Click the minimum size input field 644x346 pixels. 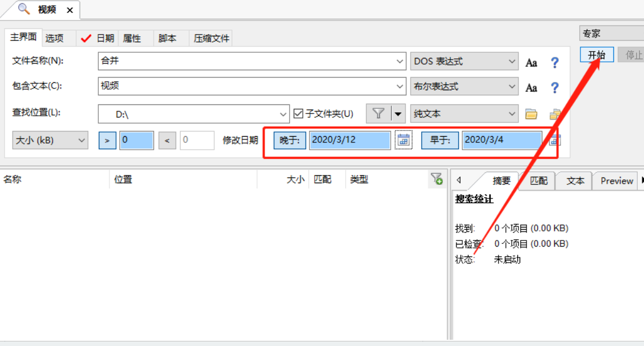click(x=137, y=140)
